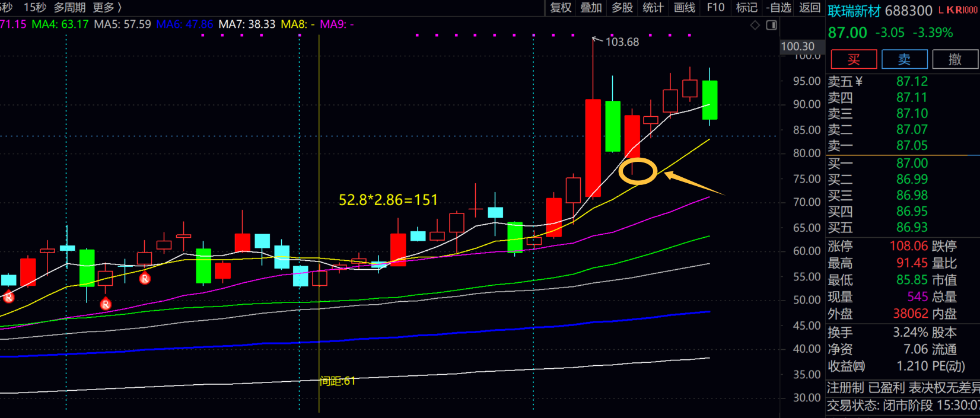Click the MA6 blue indicator label
Viewport: 980px width, 418px height.
tap(184, 24)
